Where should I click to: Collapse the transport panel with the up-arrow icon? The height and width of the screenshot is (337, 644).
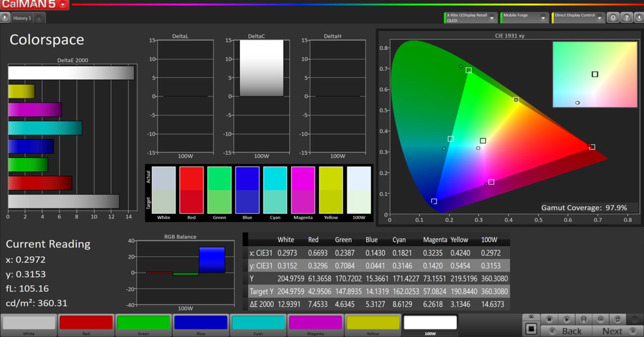(x=531, y=317)
